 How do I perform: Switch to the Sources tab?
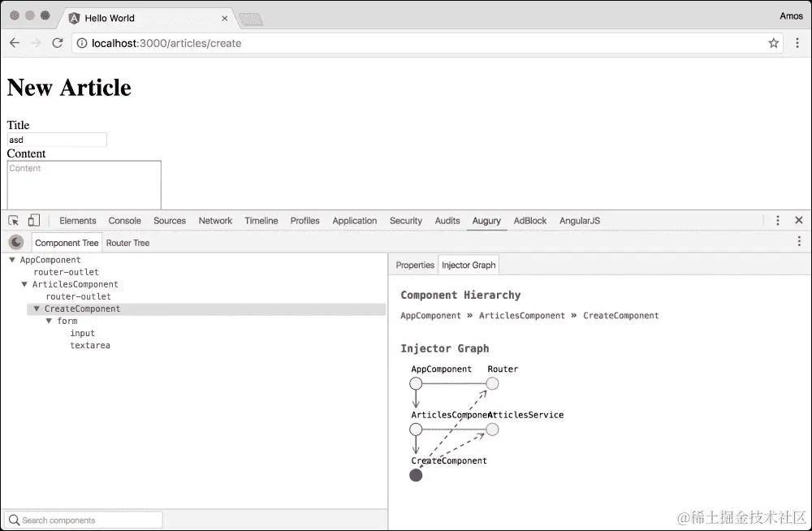(170, 221)
